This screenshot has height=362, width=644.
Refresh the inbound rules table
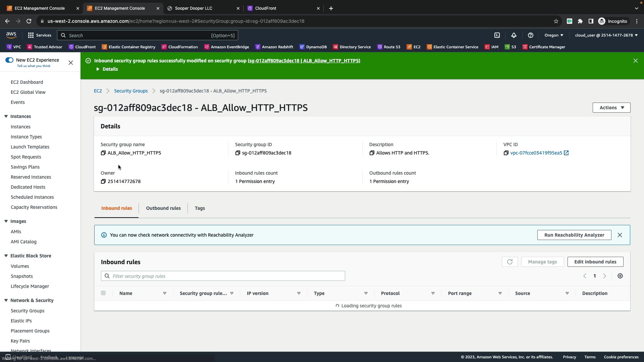509,262
